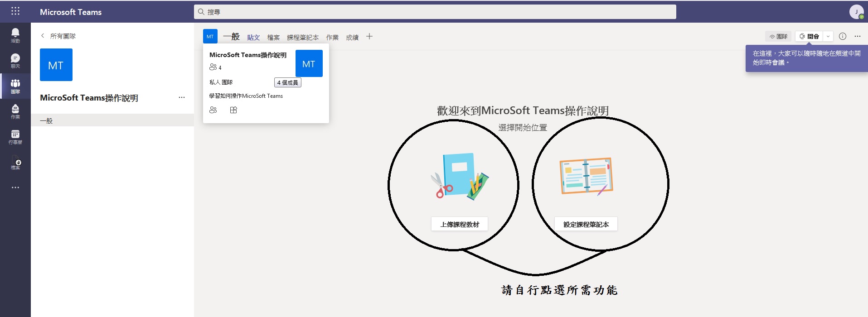Go back to 所有團隊
The height and width of the screenshot is (317, 868).
click(x=58, y=36)
